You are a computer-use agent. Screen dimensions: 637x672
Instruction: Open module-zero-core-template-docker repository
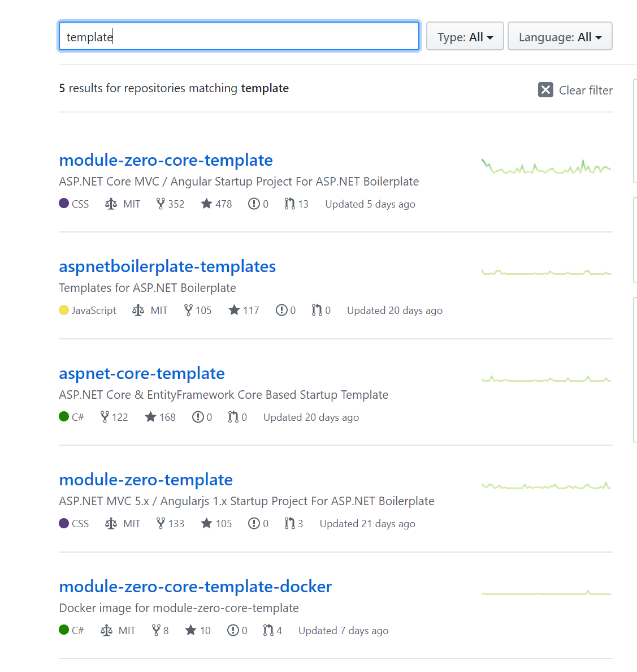coord(195,587)
